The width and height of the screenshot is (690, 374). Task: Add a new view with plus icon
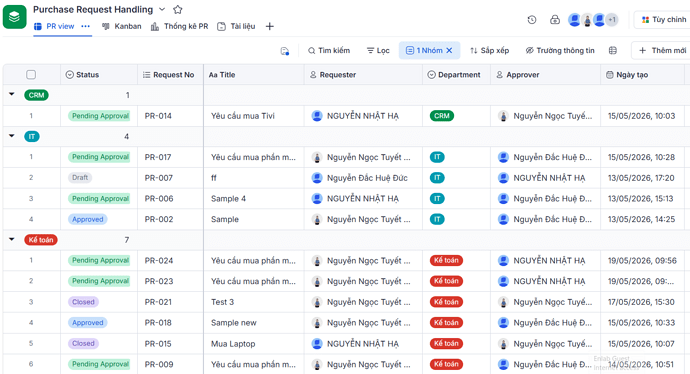coord(270,26)
